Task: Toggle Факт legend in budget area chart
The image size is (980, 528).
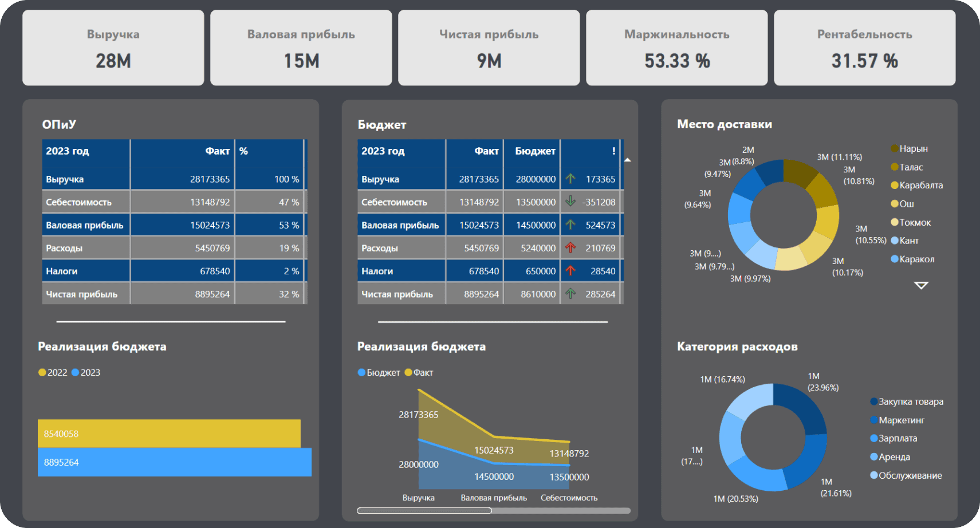Action: pyautogui.click(x=419, y=372)
